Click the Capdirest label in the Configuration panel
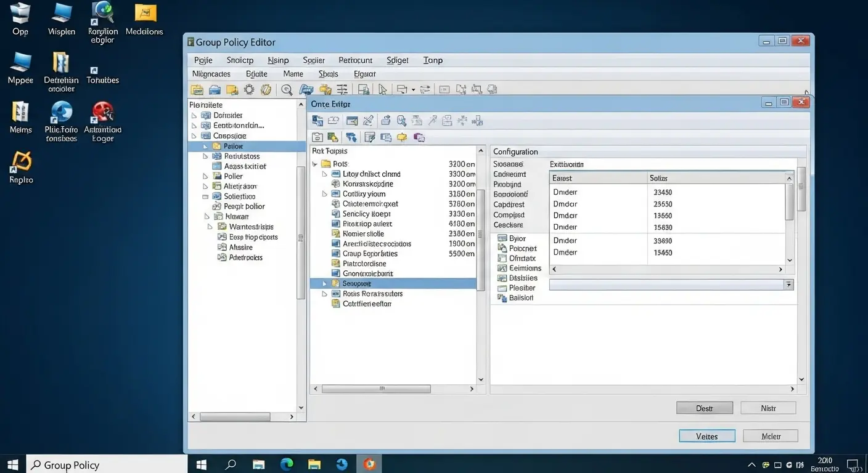Viewport: 868px width, 473px height. tap(509, 204)
